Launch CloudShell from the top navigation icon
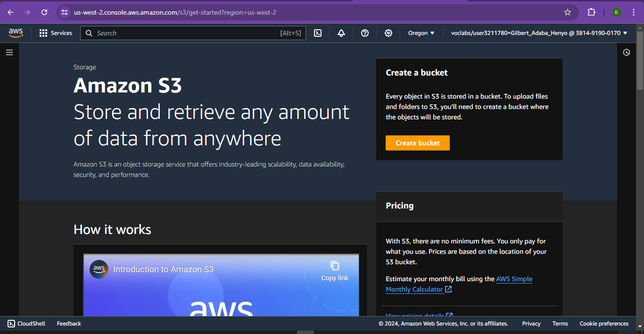 click(x=318, y=33)
